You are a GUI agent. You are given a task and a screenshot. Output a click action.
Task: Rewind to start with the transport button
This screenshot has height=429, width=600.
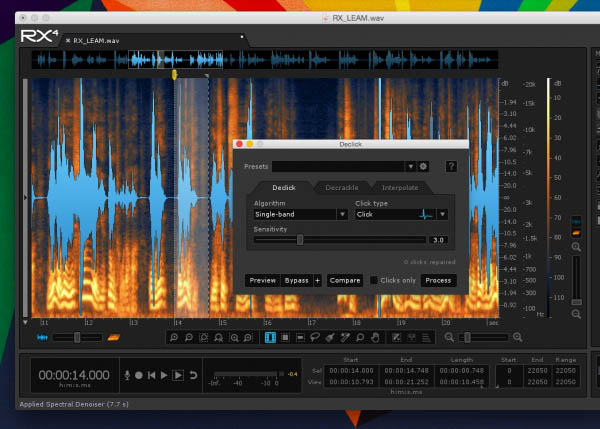click(152, 375)
